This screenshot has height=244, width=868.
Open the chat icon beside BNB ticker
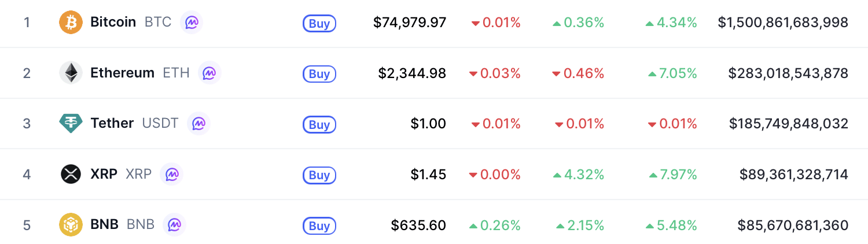click(x=175, y=225)
